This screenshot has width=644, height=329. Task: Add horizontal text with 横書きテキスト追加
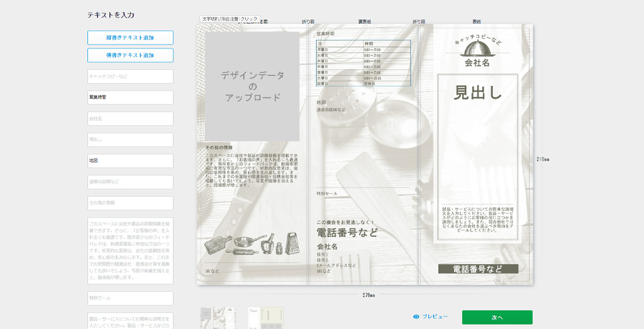click(130, 55)
